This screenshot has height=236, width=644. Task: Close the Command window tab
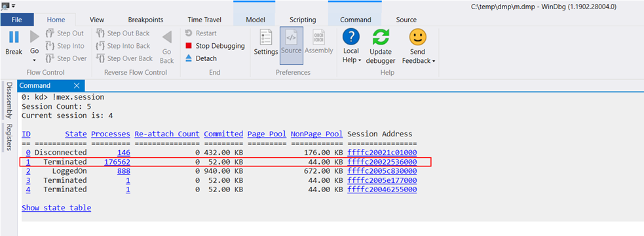pos(77,85)
